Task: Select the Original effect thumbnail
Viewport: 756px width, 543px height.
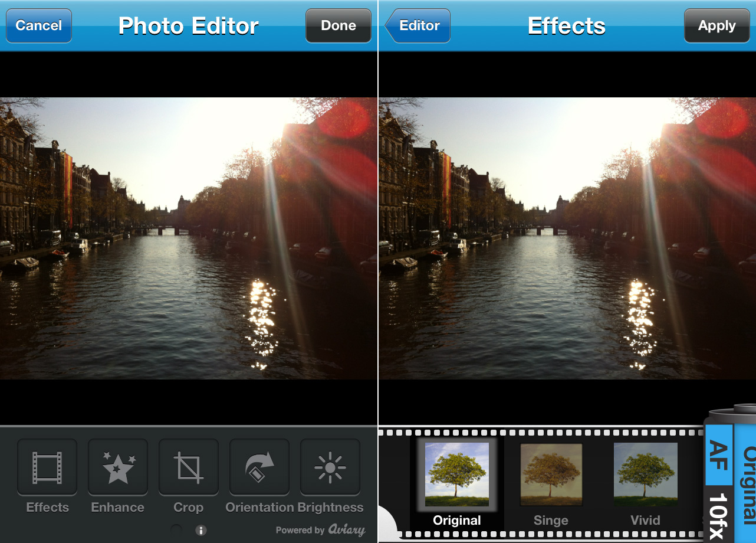Action: click(x=457, y=475)
